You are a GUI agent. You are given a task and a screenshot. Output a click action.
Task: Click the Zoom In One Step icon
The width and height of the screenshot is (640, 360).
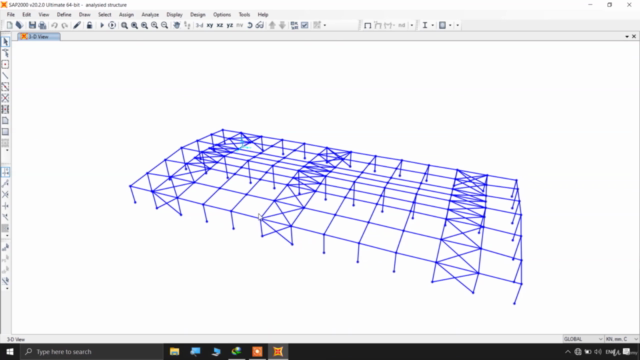(x=154, y=25)
